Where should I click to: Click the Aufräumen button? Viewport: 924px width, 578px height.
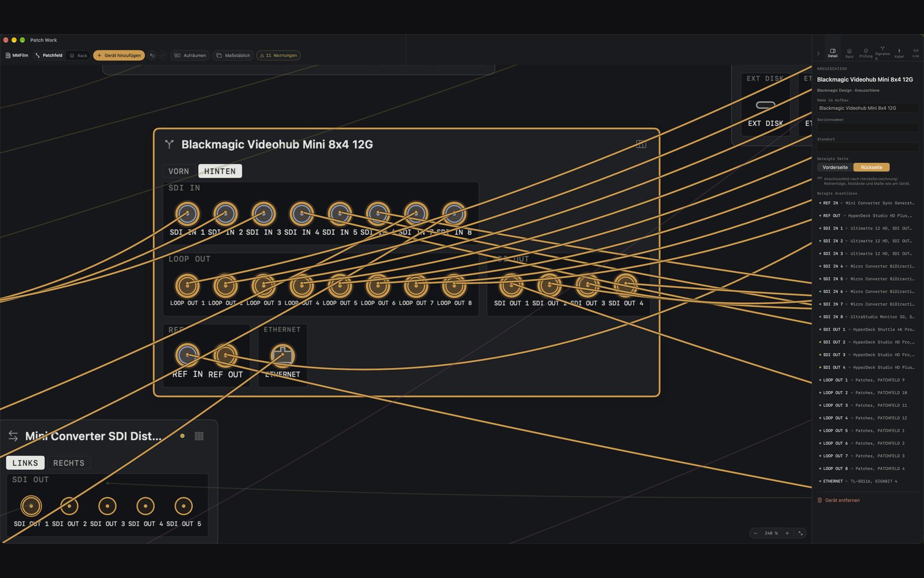190,55
